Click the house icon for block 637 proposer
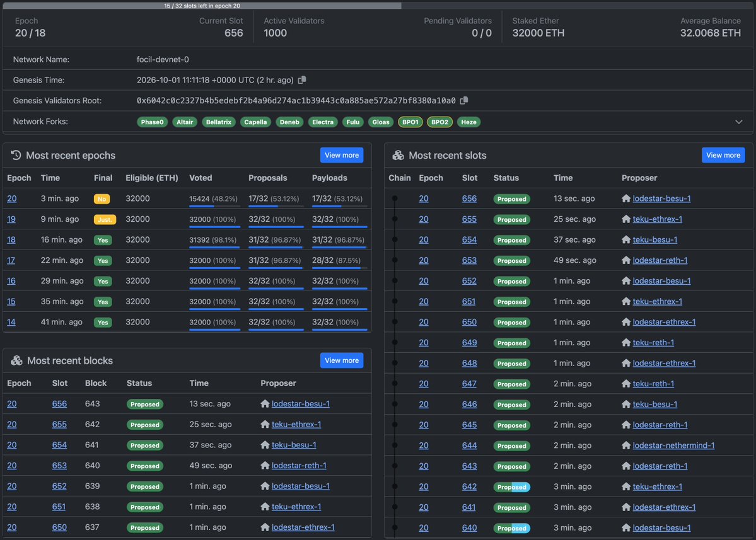 [x=265, y=527]
